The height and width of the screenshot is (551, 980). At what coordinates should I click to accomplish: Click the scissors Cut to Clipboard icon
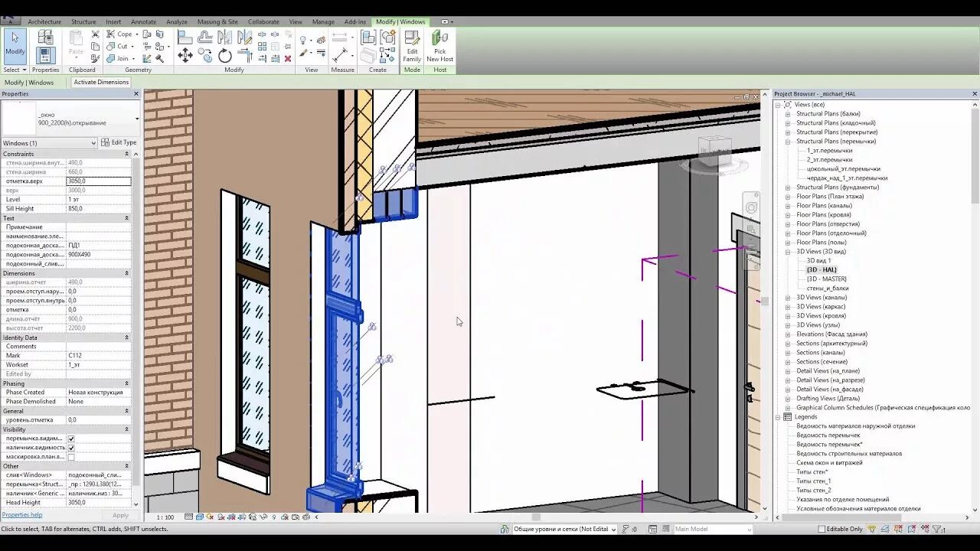coord(95,34)
